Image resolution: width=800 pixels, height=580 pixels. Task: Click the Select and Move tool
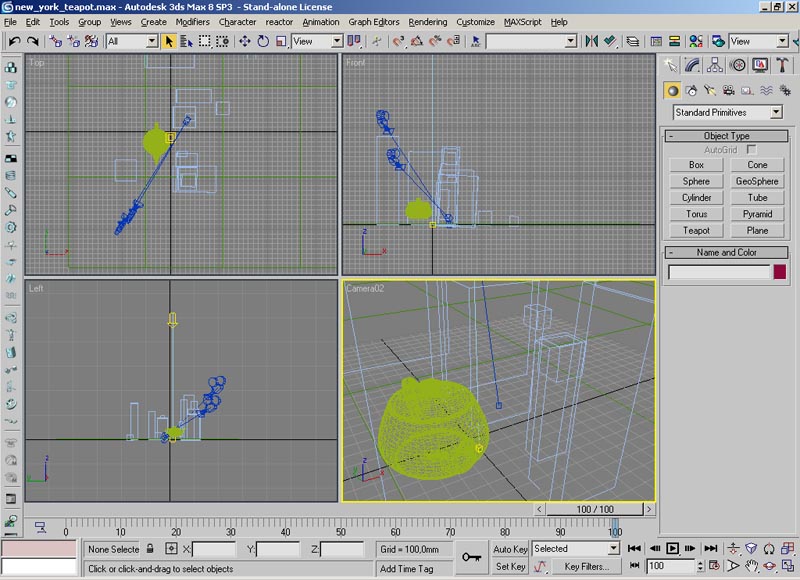[x=245, y=41]
